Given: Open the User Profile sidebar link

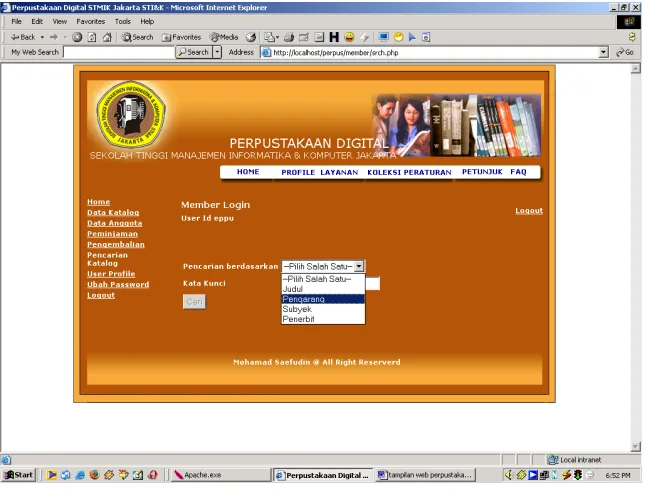Looking at the screenshot, I should pyautogui.click(x=111, y=274).
